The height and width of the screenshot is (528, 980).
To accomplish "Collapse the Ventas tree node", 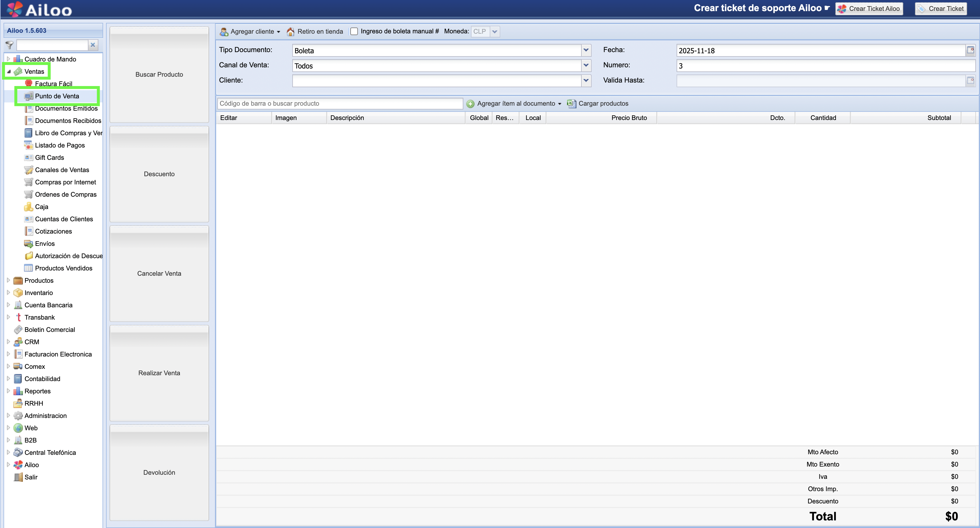I will pos(8,71).
